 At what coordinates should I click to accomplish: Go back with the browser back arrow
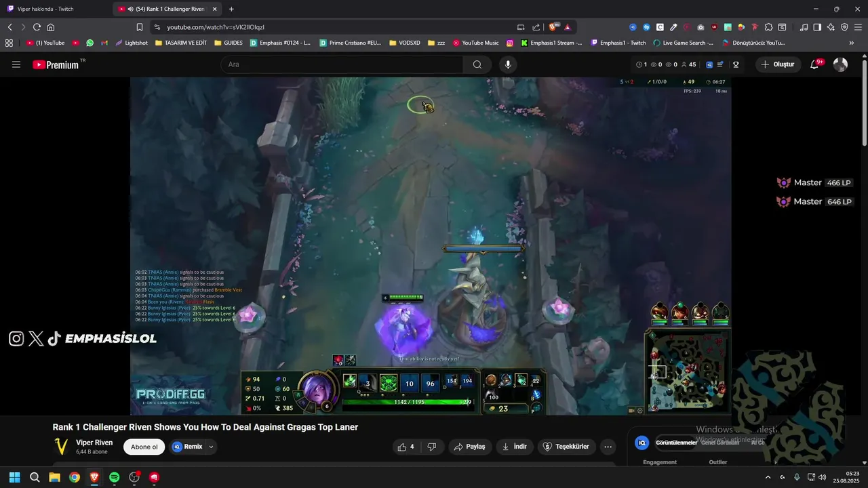pyautogui.click(x=9, y=27)
